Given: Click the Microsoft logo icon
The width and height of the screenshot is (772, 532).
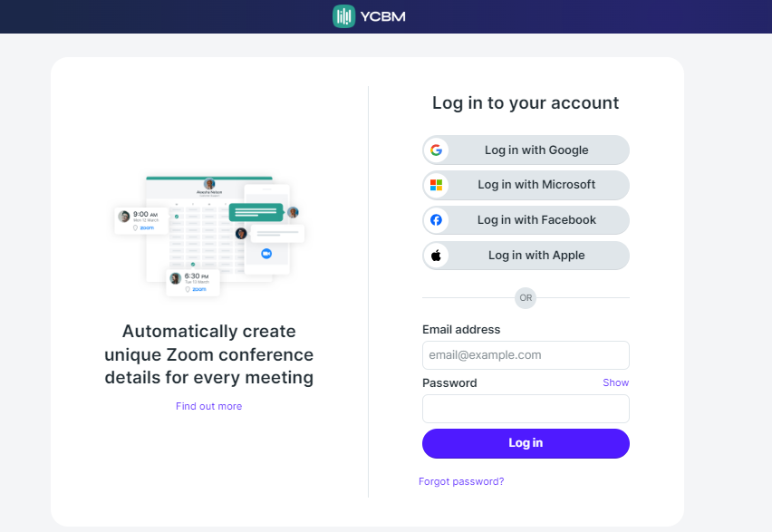Looking at the screenshot, I should tap(436, 185).
